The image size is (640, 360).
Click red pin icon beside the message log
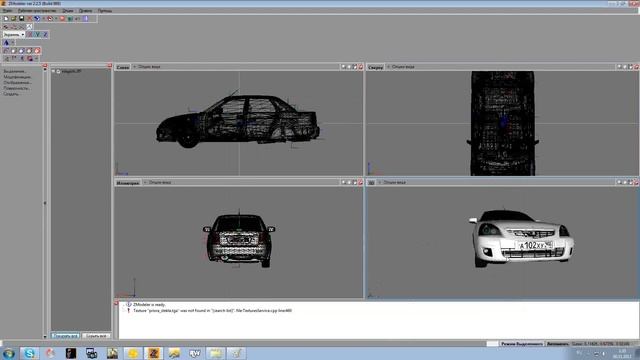(116, 303)
